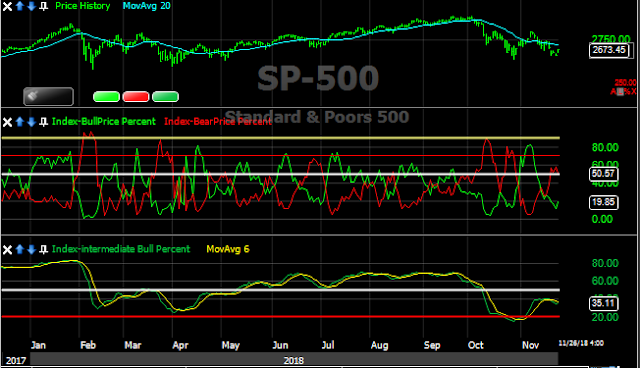Click the red button in the price panel

[136, 97]
